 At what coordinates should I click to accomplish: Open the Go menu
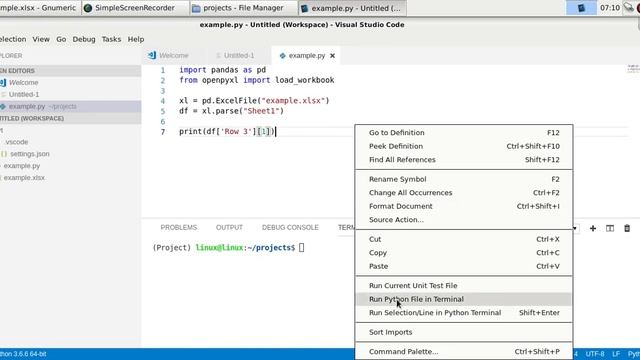[61, 39]
